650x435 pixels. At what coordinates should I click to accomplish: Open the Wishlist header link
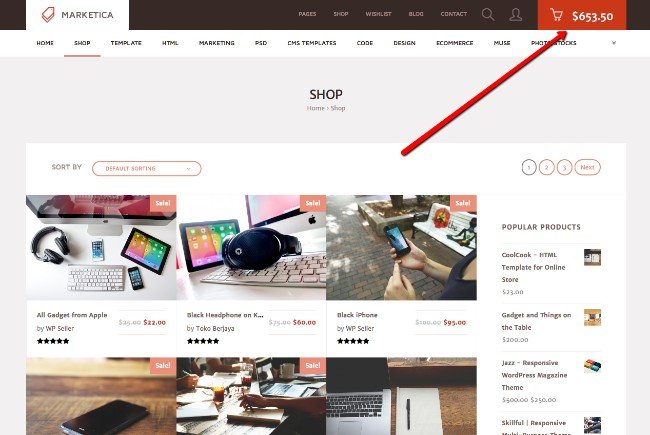tap(378, 14)
